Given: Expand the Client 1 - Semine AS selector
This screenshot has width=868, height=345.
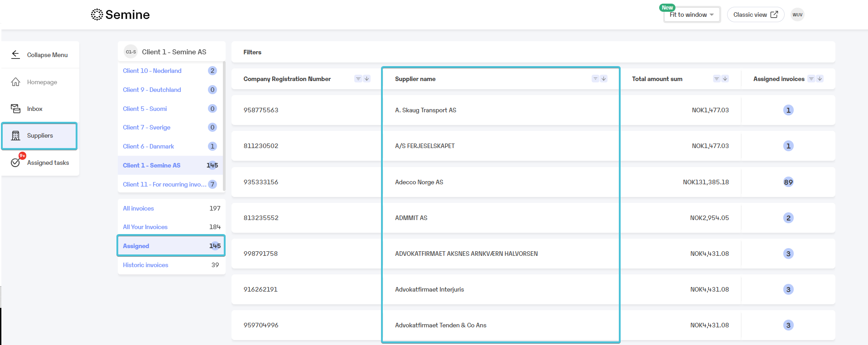Looking at the screenshot, I should point(172,52).
